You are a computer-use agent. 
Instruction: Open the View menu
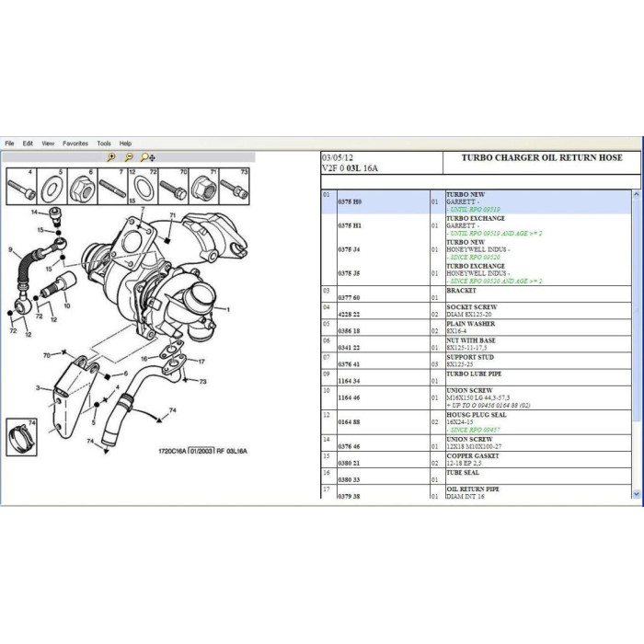click(x=48, y=144)
